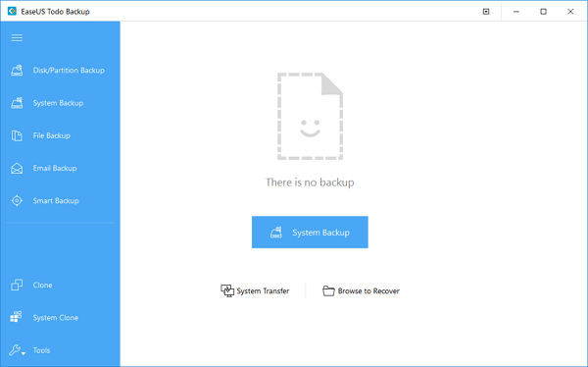
Task: Click the File Backup icon
Action: pyautogui.click(x=17, y=135)
